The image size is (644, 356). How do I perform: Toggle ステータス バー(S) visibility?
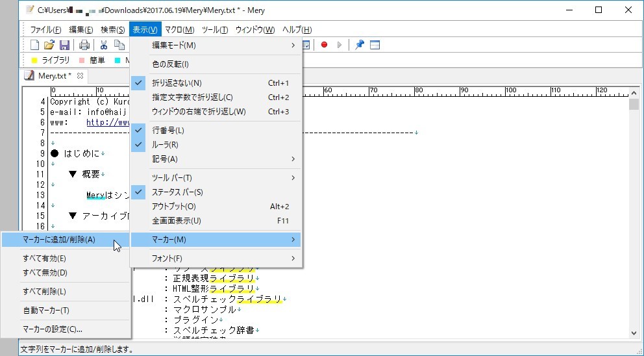pyautogui.click(x=216, y=192)
